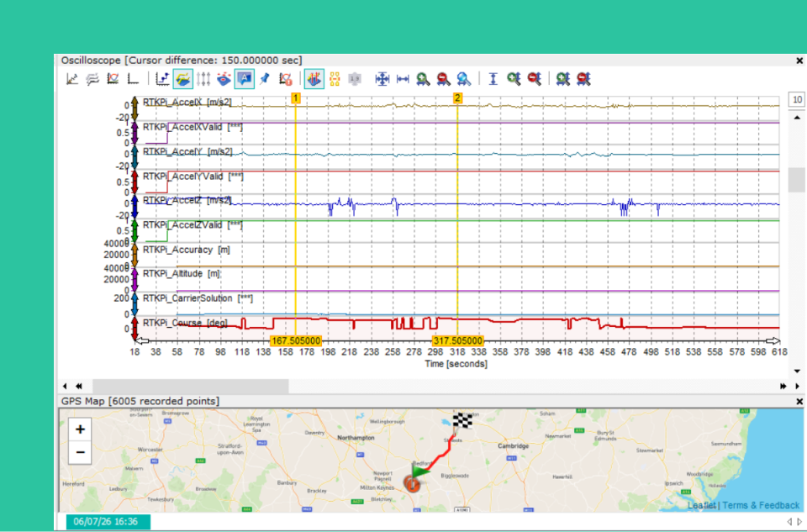Click the red vertical zoom-out magnifier
Image resolution: width=807 pixels, height=532 pixels.
[x=534, y=79]
